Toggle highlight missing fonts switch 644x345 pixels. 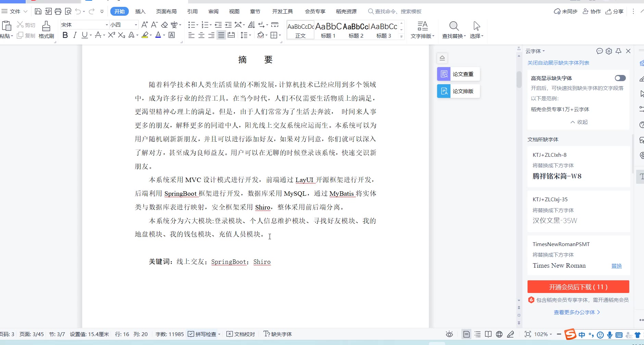point(620,78)
